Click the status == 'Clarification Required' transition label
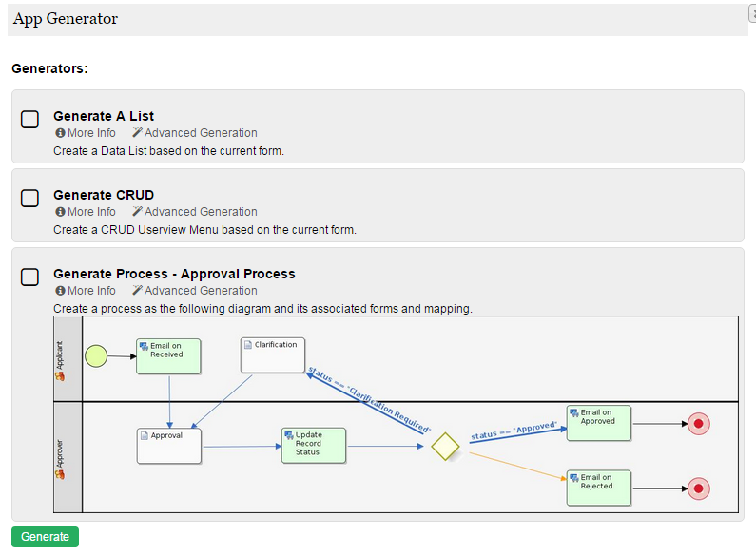 [369, 399]
